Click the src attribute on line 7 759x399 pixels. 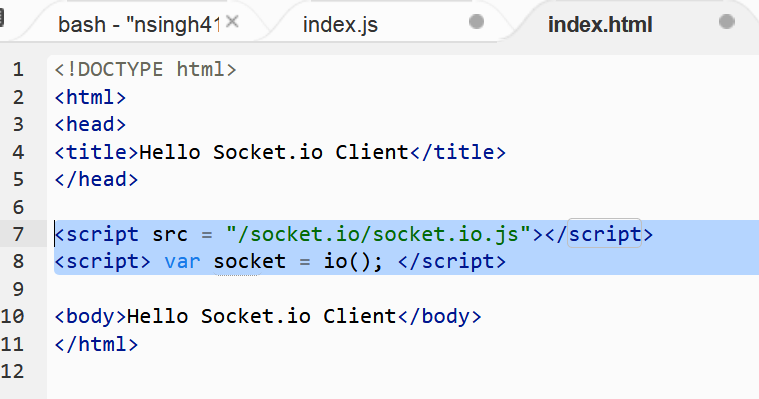[170, 234]
